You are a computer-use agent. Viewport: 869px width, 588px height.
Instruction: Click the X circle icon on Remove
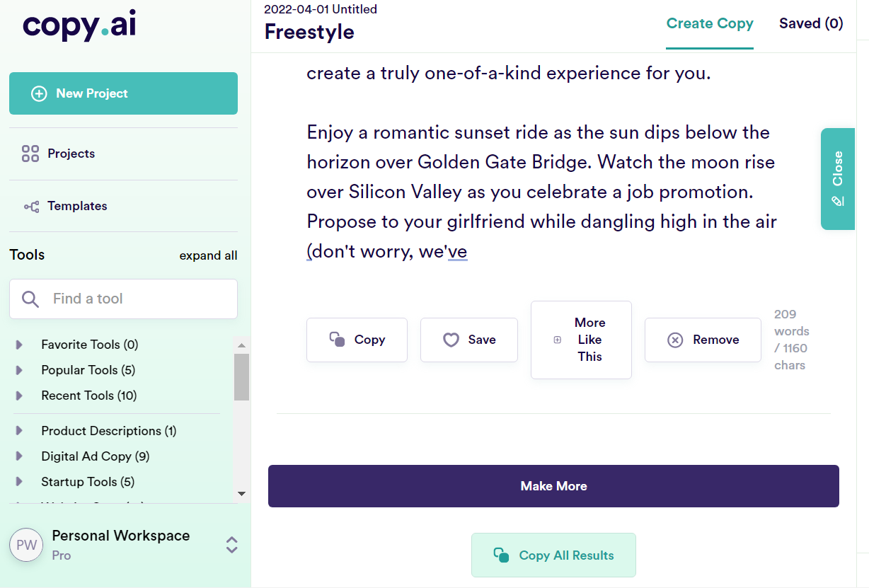click(675, 340)
